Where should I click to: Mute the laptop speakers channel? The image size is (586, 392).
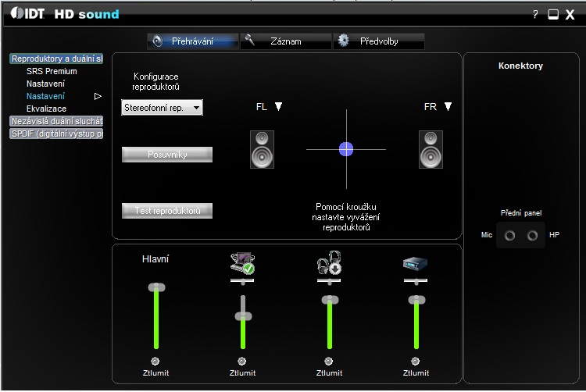pyautogui.click(x=241, y=361)
